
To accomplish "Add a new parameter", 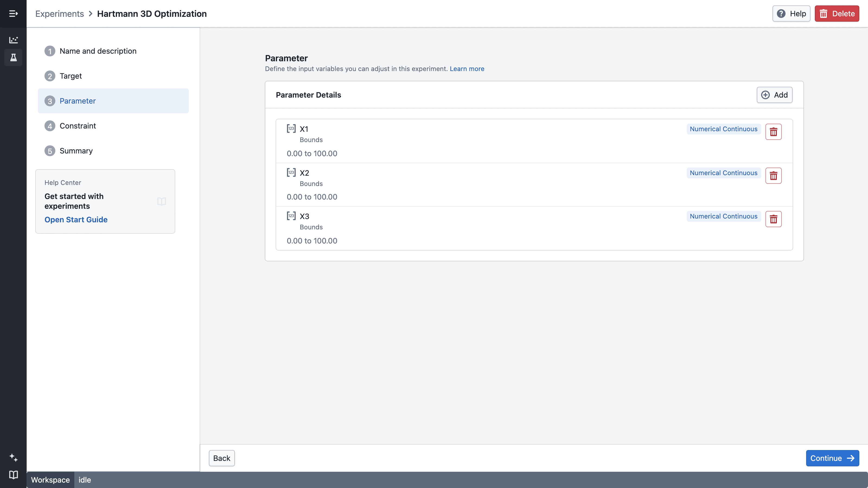I will 774,95.
